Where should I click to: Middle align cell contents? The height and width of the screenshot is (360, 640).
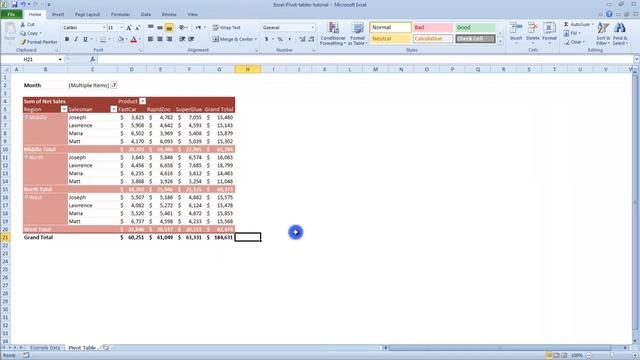point(160,27)
